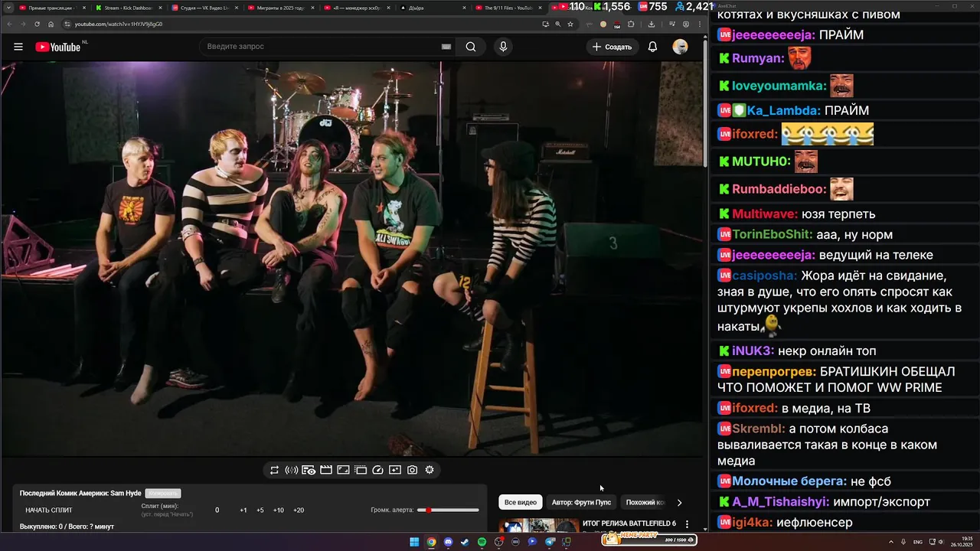Viewport: 980px width, 551px height.
Task: Open the YouTube hamburger guide menu
Action: 18,47
